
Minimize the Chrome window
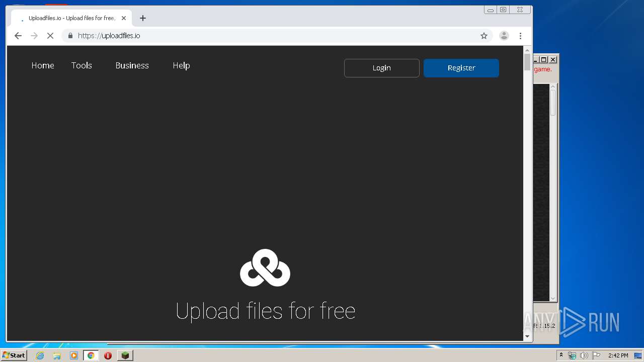[490, 10]
